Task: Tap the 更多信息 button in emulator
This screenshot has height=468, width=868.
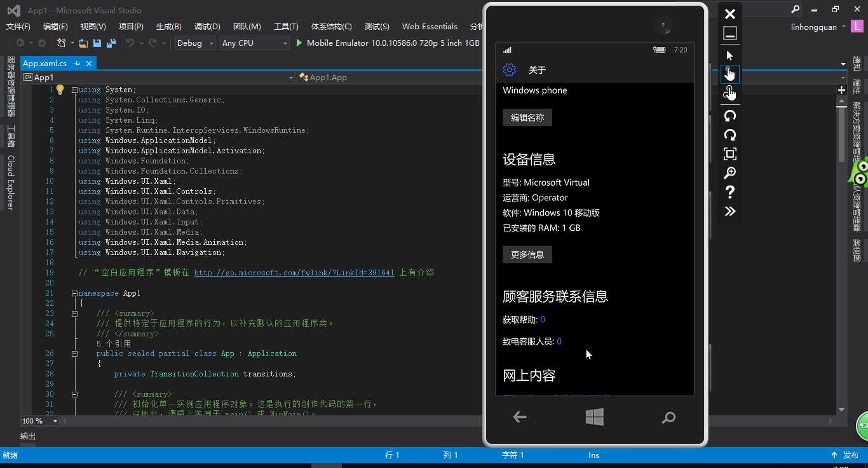Action: tap(527, 255)
